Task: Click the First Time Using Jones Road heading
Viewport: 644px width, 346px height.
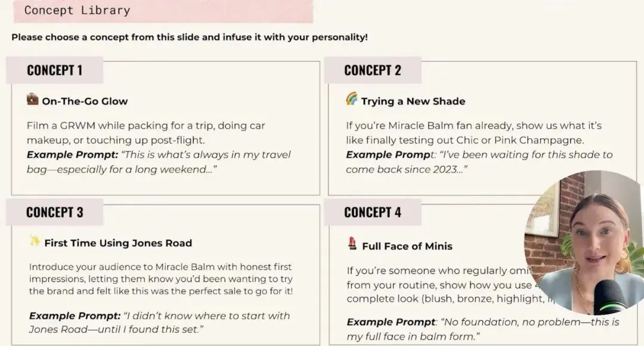Action: pos(118,243)
